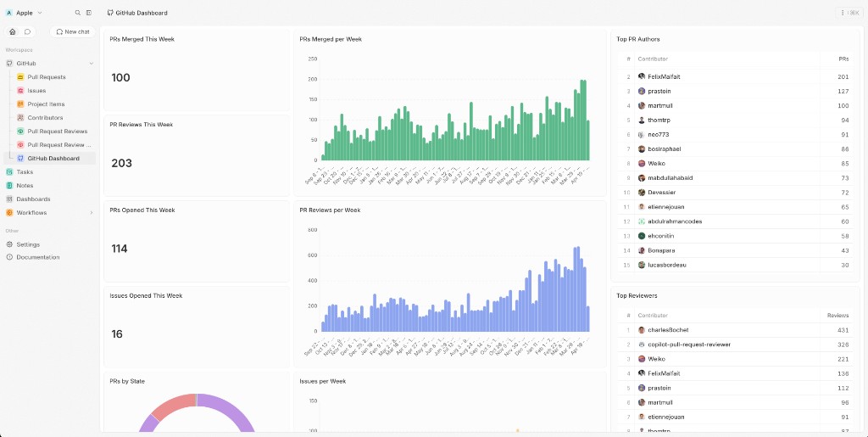This screenshot has width=868, height=437.
Task: Open Notes in sidebar
Action: pyautogui.click(x=25, y=186)
